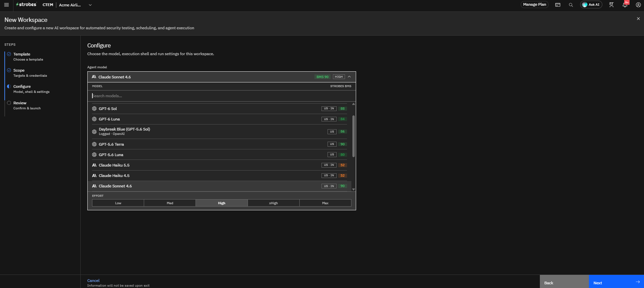Viewport: 644px width, 288px height.
Task: Click the Cancel link
Action: [93, 281]
